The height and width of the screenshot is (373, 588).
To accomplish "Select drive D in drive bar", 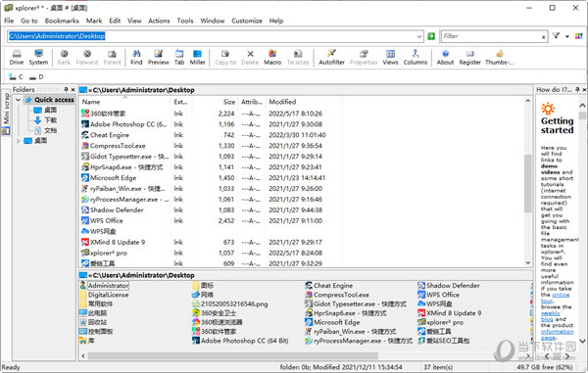I will pyautogui.click(x=36, y=76).
